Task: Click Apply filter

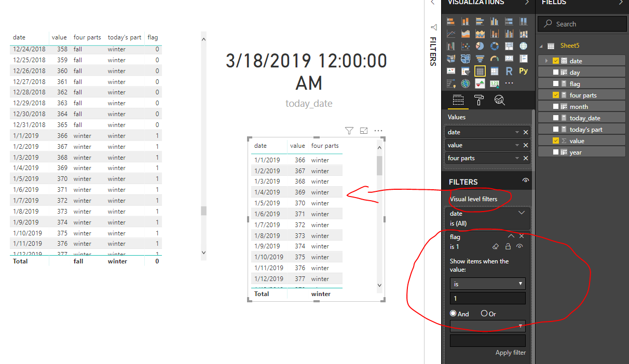Action: click(x=511, y=353)
